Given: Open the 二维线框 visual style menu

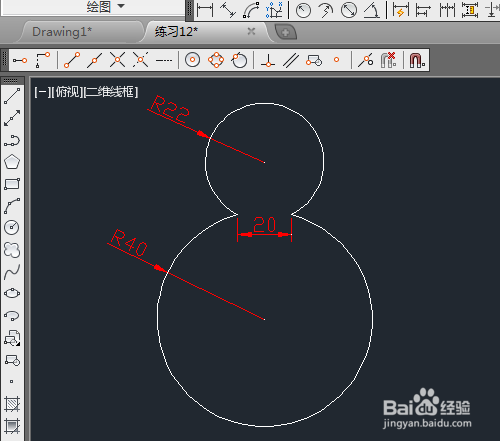Looking at the screenshot, I should 111,92.
